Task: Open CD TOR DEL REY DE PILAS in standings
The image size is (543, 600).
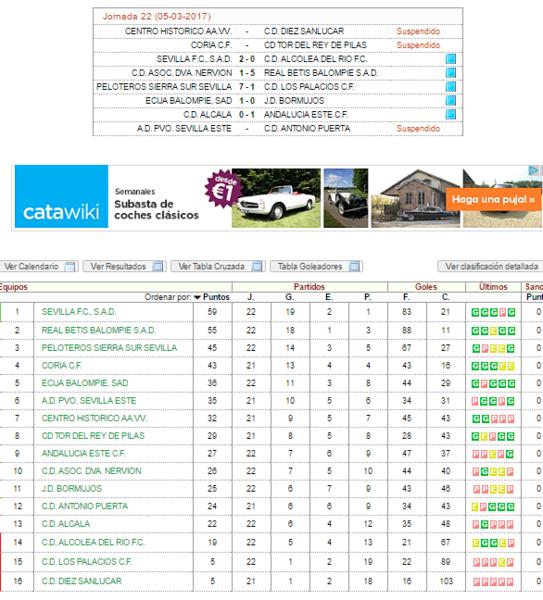Action: (x=93, y=436)
